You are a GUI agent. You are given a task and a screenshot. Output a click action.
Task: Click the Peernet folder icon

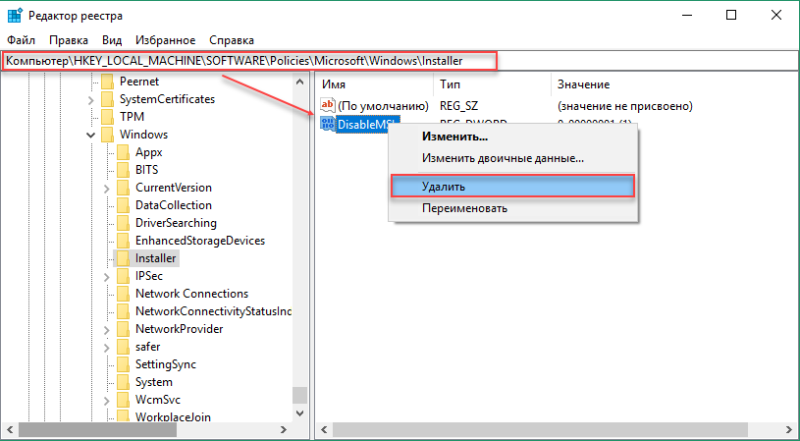coord(107,82)
